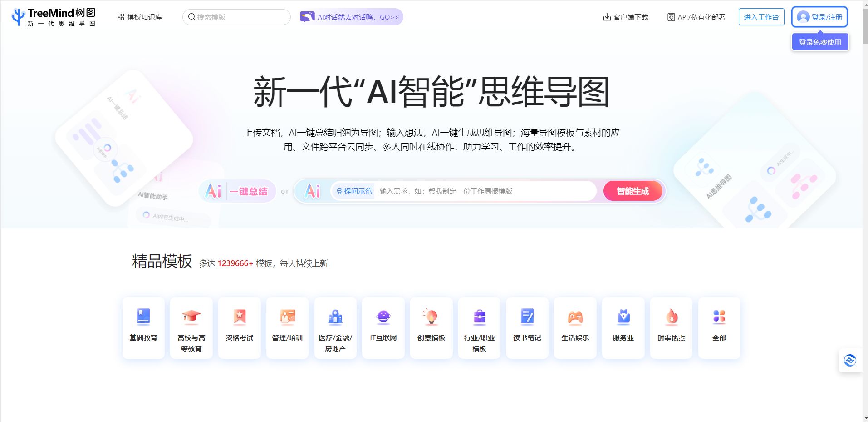This screenshot has height=422, width=868.
Task: Click the template grid icon beside 模板知识库
Action: pyautogui.click(x=120, y=17)
